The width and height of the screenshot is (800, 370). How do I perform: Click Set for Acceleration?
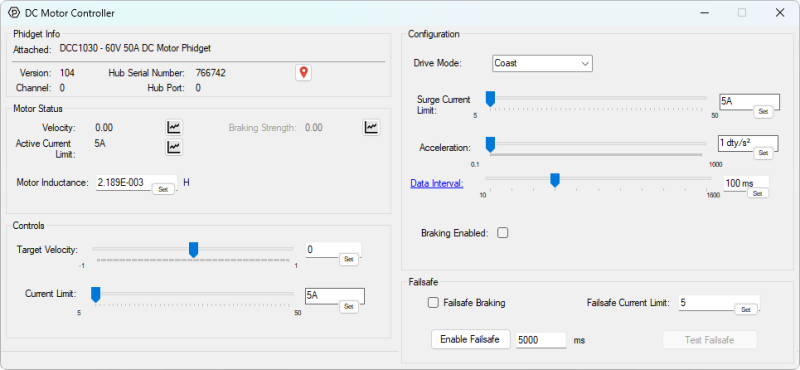[763, 153]
